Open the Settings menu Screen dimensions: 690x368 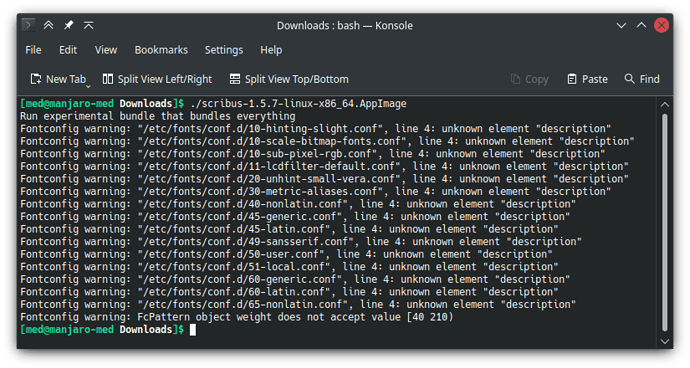(224, 50)
